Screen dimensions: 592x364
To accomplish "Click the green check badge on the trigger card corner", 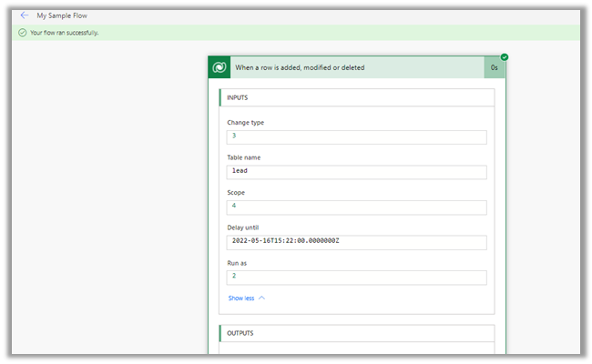I will click(x=504, y=57).
